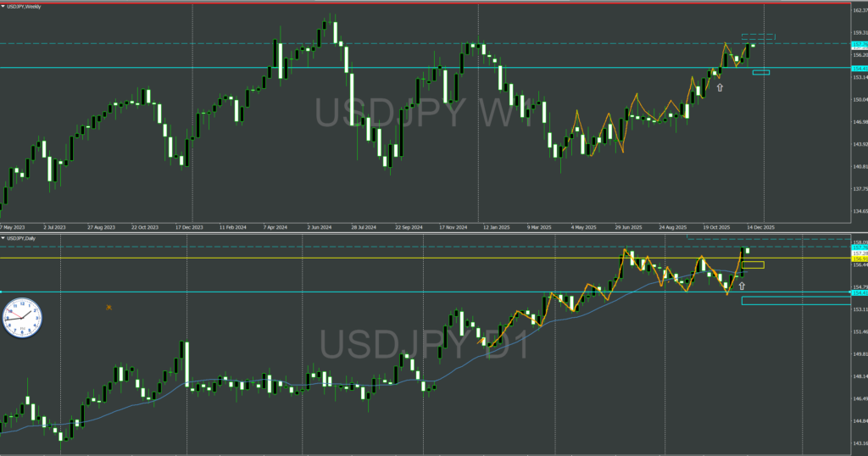Click the 7 Apr 2024 date on weekly time axis
The image size is (868, 456).
pos(275,227)
